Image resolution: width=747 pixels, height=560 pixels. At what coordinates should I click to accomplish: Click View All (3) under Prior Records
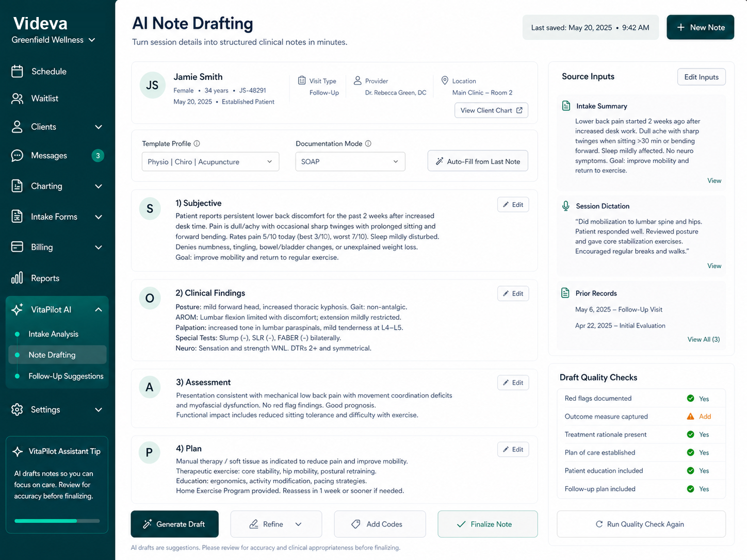(703, 339)
